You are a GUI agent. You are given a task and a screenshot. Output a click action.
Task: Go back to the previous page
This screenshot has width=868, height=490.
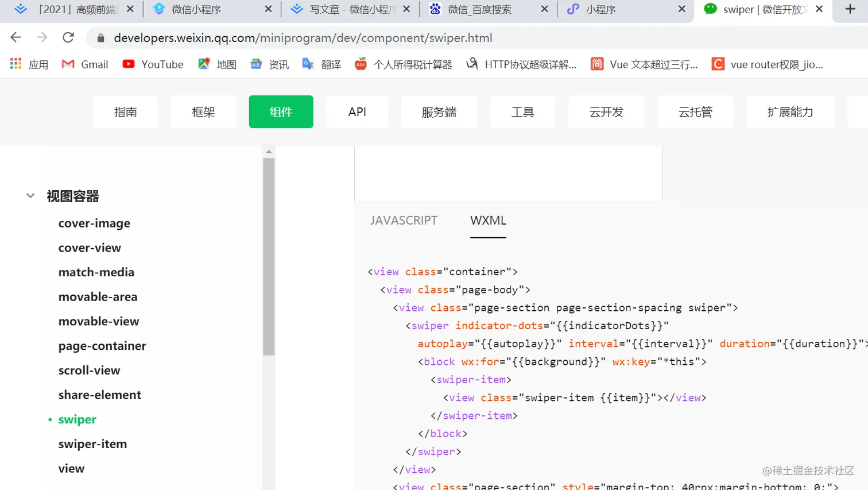[x=16, y=37]
